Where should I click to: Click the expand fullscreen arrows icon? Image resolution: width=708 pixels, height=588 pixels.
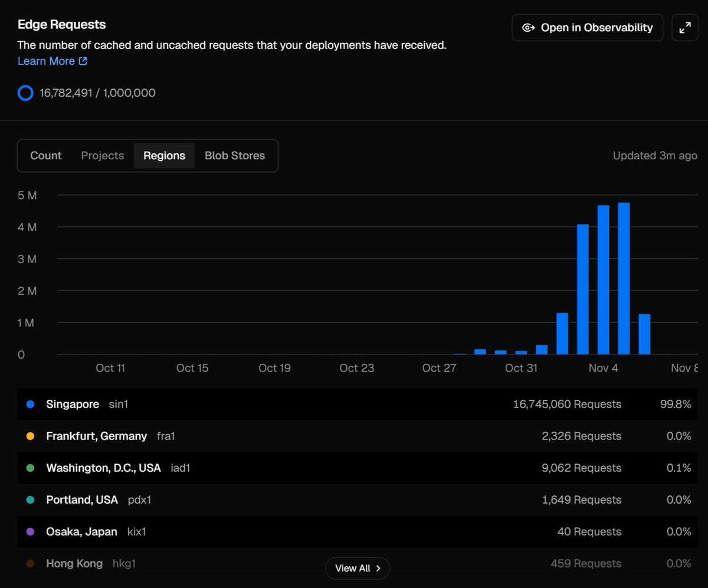coord(685,28)
